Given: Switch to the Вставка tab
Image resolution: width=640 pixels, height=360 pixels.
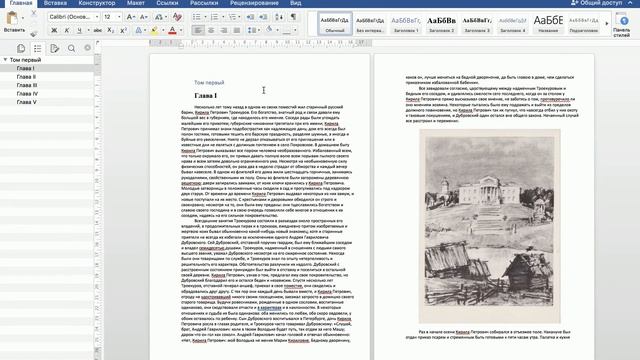Looking at the screenshot, I should (55, 3).
